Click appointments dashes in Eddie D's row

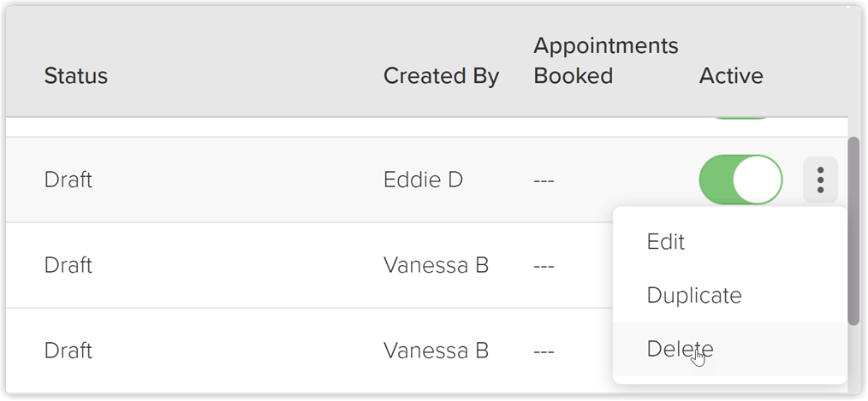coord(544,180)
